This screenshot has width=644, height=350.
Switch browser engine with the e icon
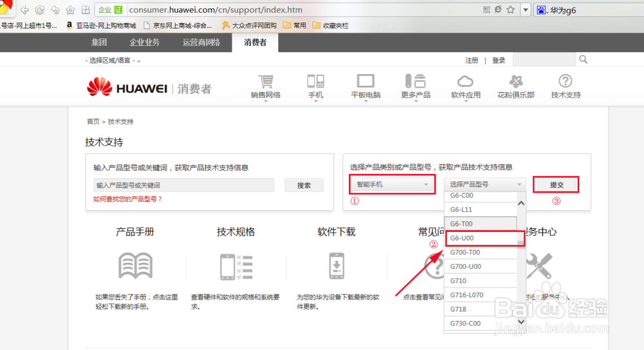click(498, 10)
